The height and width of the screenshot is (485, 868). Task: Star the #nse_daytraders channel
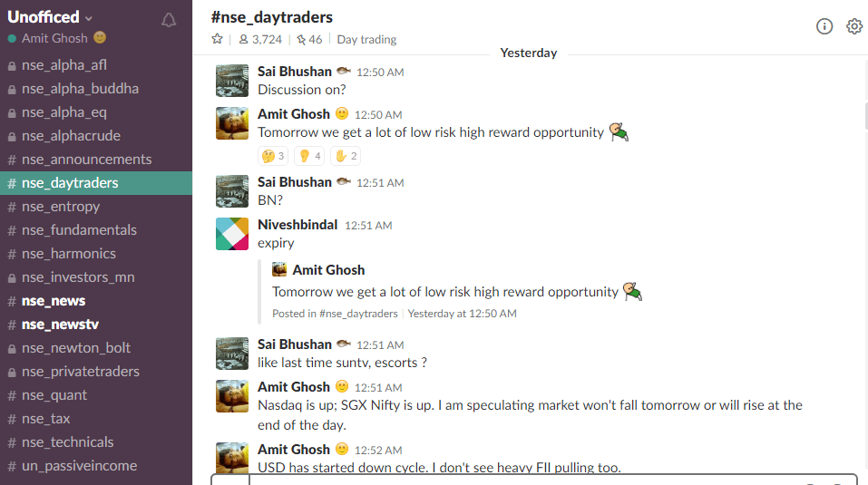(x=217, y=39)
